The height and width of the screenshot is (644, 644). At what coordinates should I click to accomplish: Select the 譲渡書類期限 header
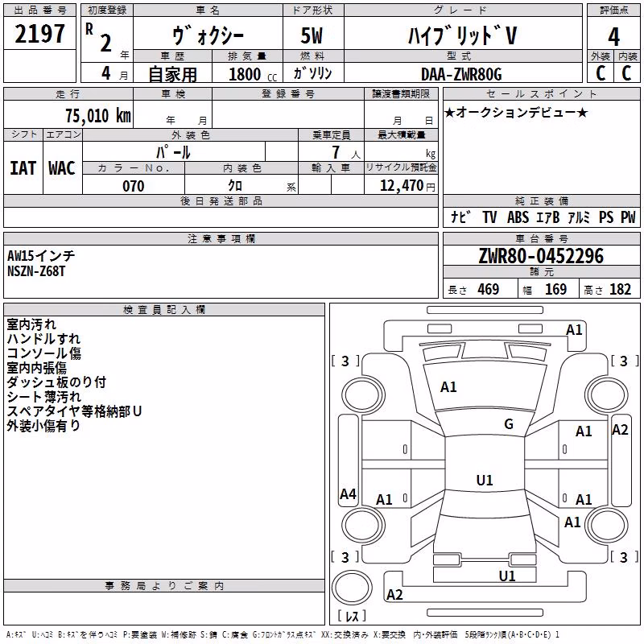click(401, 94)
